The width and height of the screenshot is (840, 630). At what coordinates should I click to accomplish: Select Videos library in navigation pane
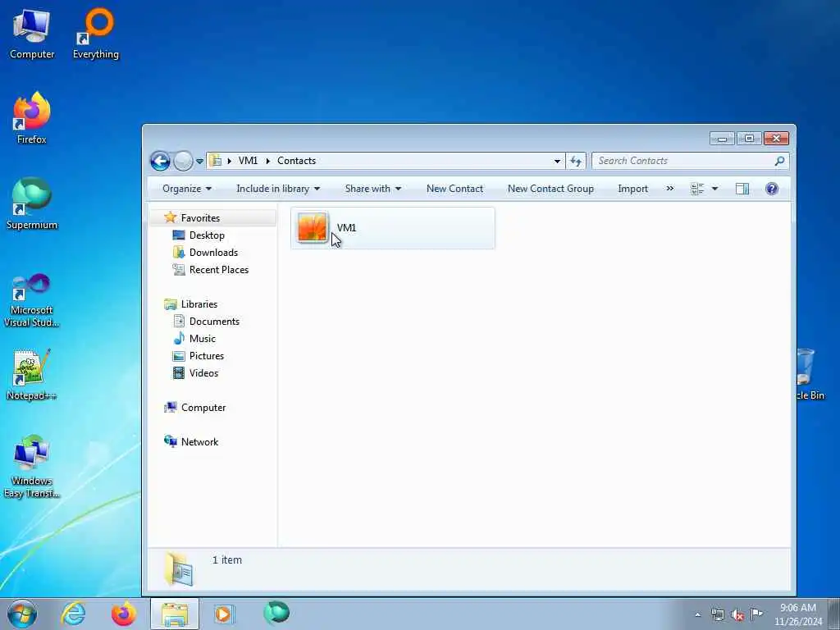(x=203, y=373)
